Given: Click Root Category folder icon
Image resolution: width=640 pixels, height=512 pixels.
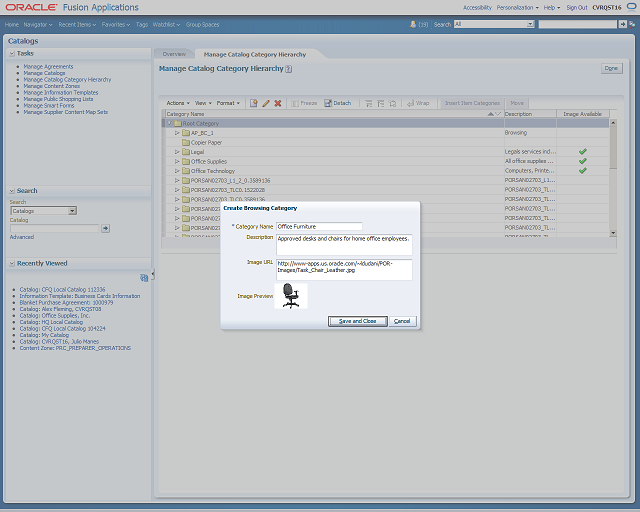Looking at the screenshot, I should pos(178,123).
